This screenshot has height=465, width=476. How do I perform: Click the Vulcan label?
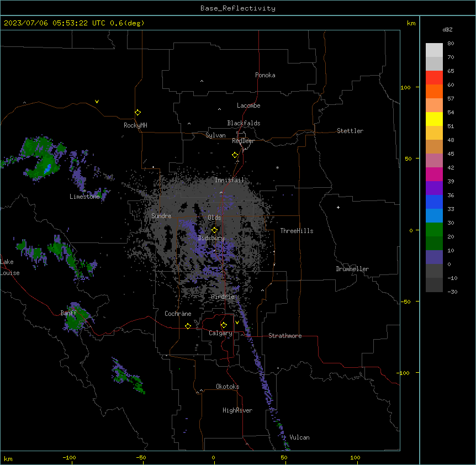click(x=300, y=437)
